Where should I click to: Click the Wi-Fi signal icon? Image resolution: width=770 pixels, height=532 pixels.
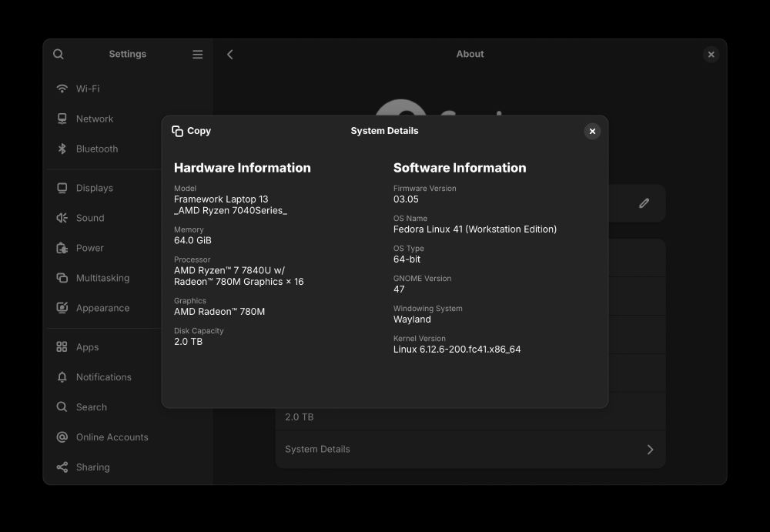point(62,89)
